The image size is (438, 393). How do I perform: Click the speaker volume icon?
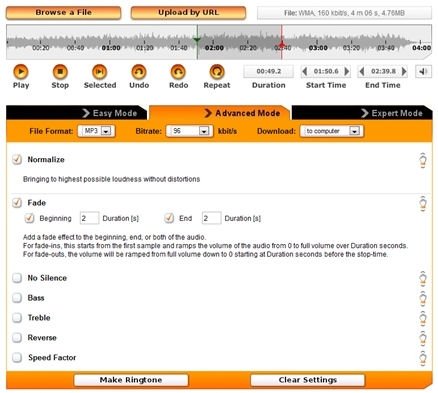423,71
